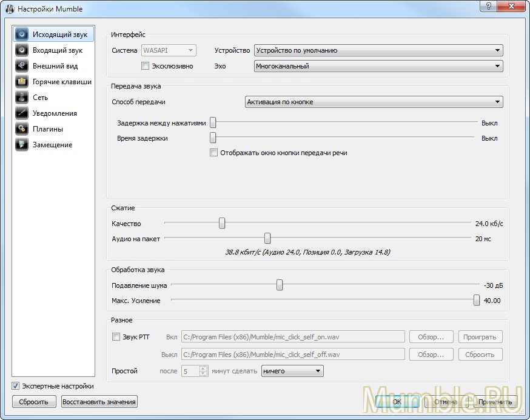Select the Внешний вид icon
The width and height of the screenshot is (530, 420).
coord(22,66)
